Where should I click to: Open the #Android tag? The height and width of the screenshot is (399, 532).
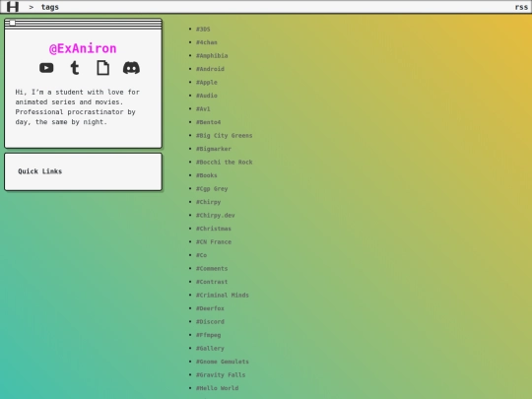point(210,69)
